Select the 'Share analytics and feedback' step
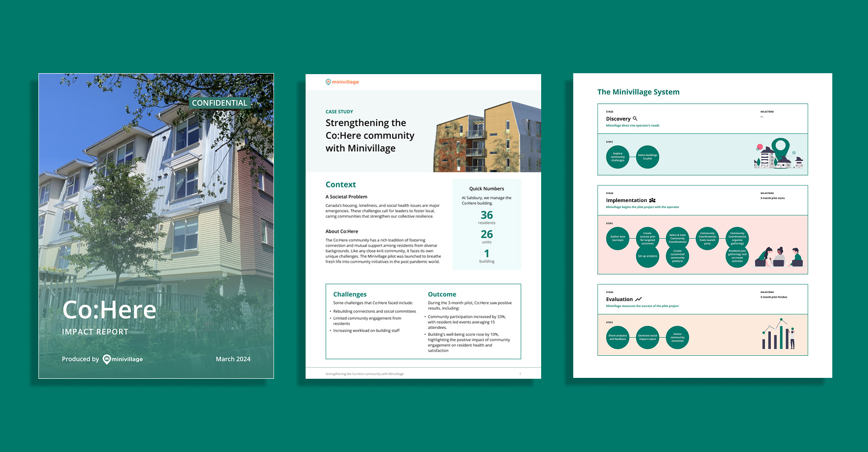 coord(618,337)
